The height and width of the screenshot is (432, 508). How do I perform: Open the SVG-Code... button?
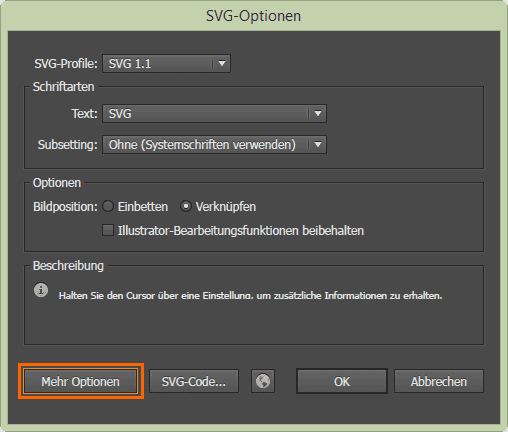pos(194,381)
